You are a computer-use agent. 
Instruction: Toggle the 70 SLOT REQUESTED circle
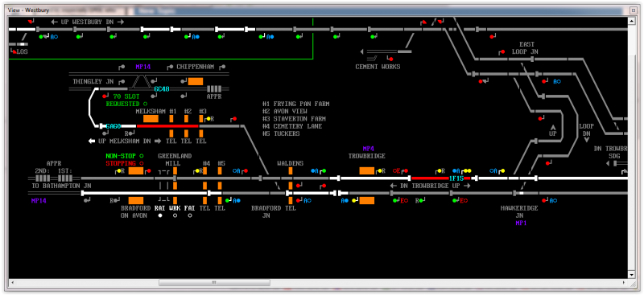pyautogui.click(x=145, y=104)
